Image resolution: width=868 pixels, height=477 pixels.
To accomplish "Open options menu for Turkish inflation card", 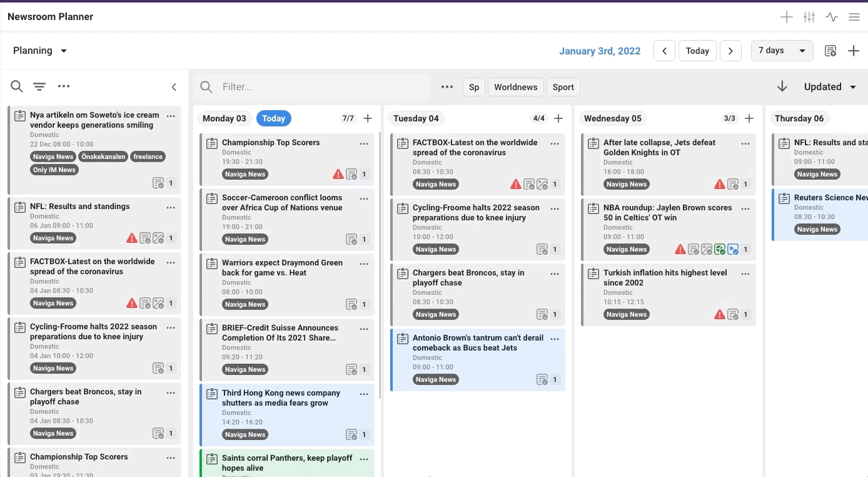I will coord(745,274).
